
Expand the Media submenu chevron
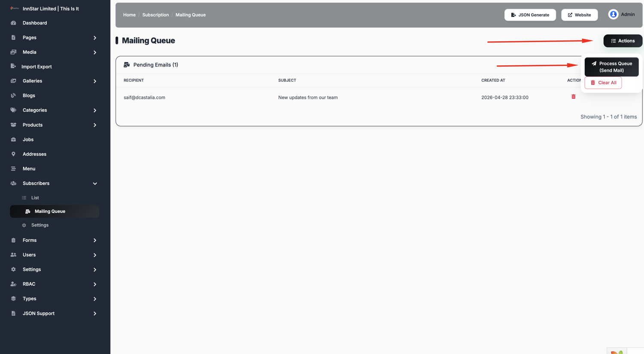click(95, 52)
